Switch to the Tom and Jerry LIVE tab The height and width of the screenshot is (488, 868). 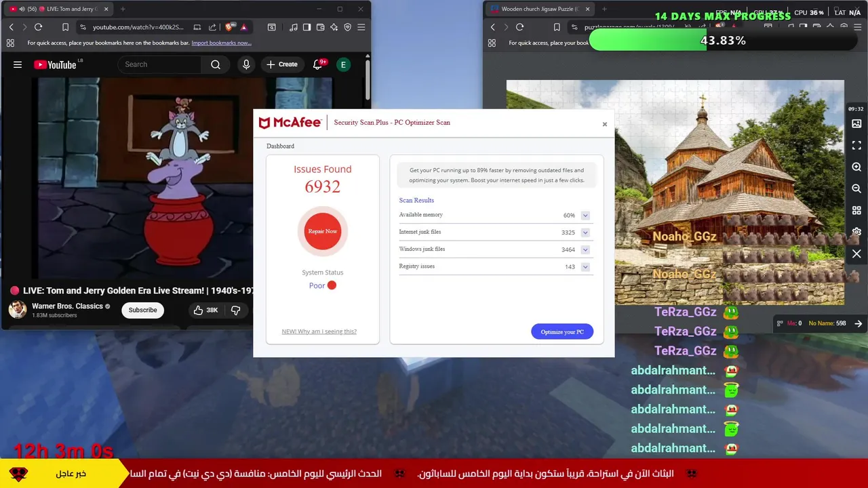(58, 9)
